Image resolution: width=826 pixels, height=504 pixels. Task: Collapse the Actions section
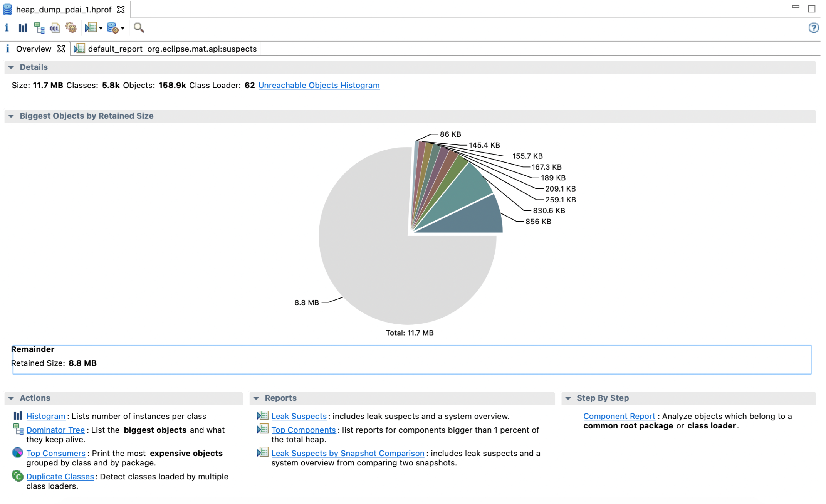click(11, 398)
